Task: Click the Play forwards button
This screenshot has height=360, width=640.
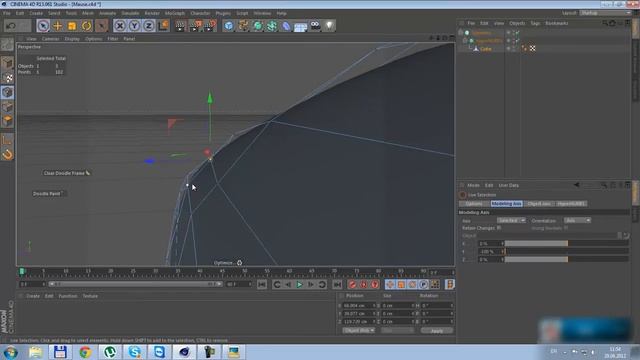Action: [299, 284]
